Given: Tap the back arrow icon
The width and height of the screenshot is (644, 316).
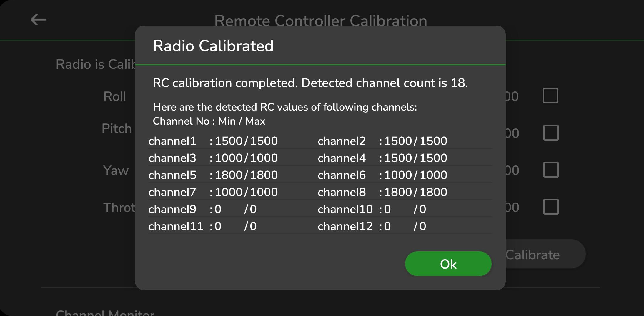Looking at the screenshot, I should (x=39, y=20).
